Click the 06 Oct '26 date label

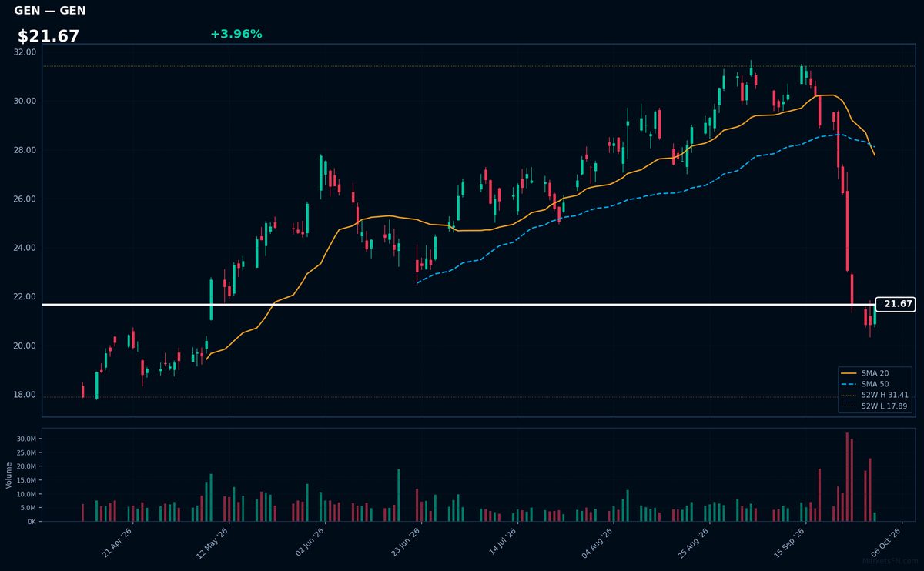(x=886, y=542)
